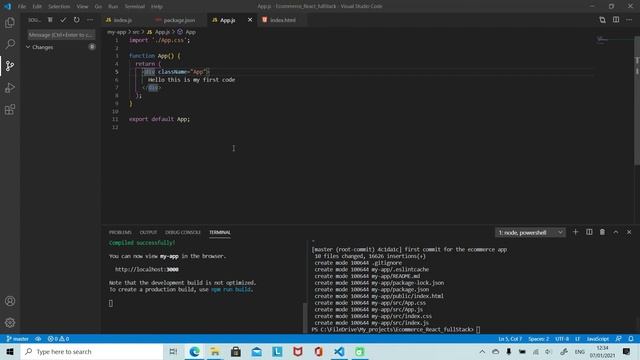Open notifications bell in status bar
The height and width of the screenshot is (360, 640).
coord(631,339)
